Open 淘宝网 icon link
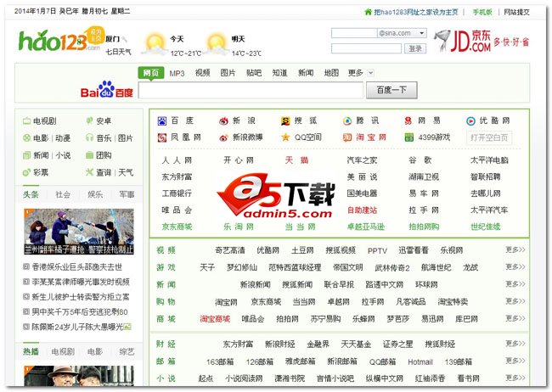 tap(347, 137)
